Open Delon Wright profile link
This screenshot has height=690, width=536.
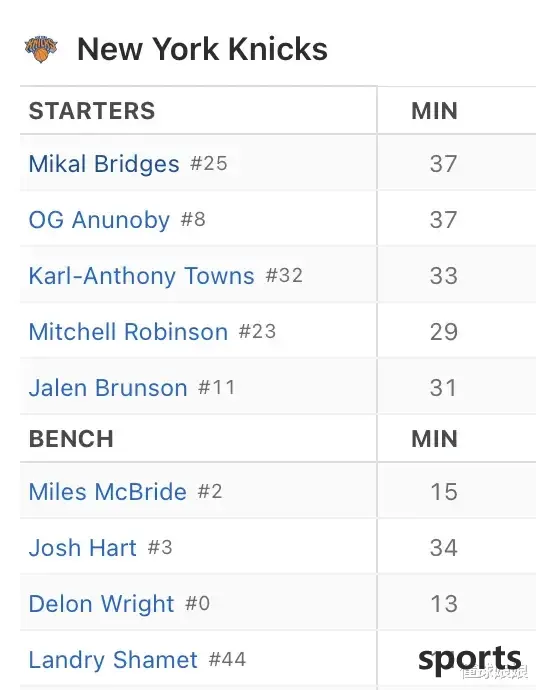[101, 604]
